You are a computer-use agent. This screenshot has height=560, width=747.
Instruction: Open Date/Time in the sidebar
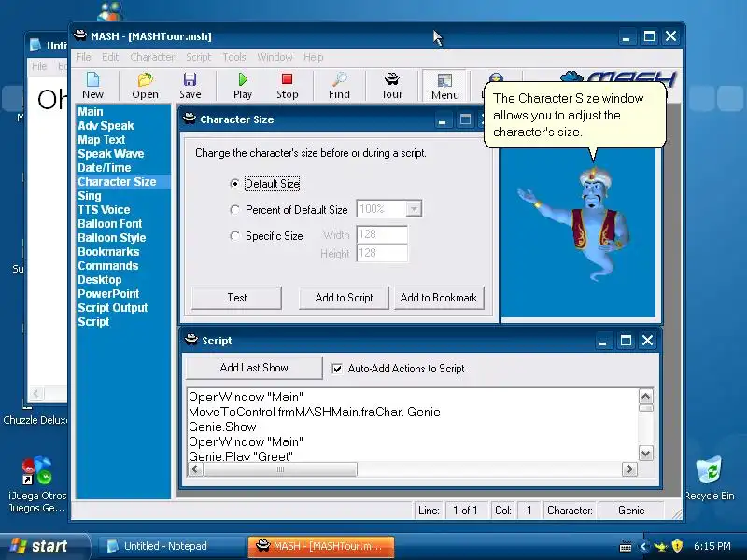click(104, 168)
